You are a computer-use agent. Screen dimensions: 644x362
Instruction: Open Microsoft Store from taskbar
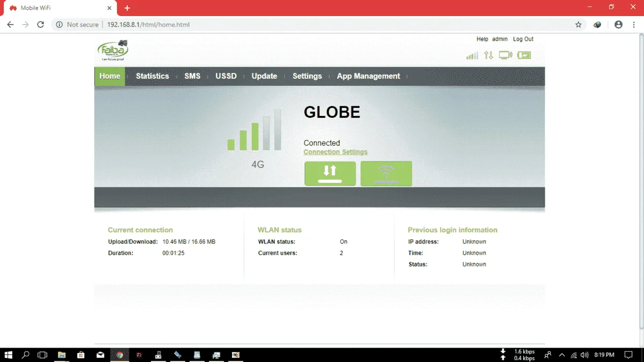pyautogui.click(x=81, y=354)
